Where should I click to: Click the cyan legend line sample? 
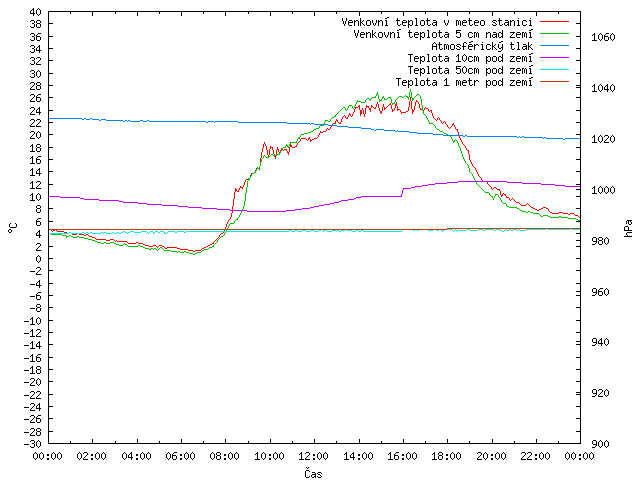click(x=554, y=70)
